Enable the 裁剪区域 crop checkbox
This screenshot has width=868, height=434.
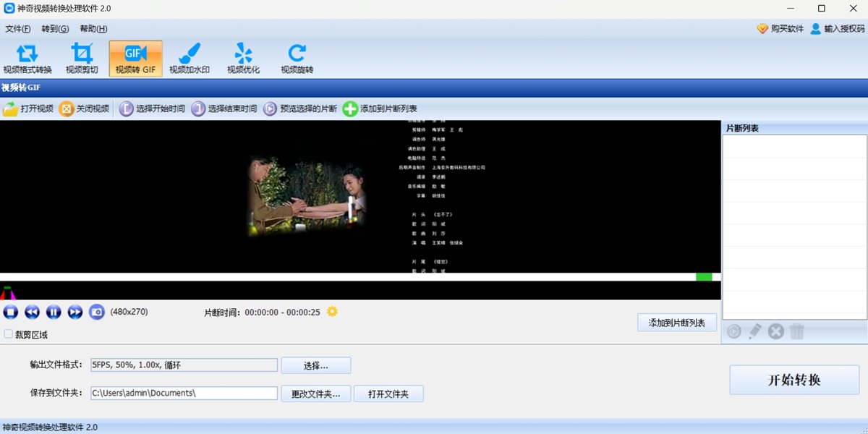8,334
